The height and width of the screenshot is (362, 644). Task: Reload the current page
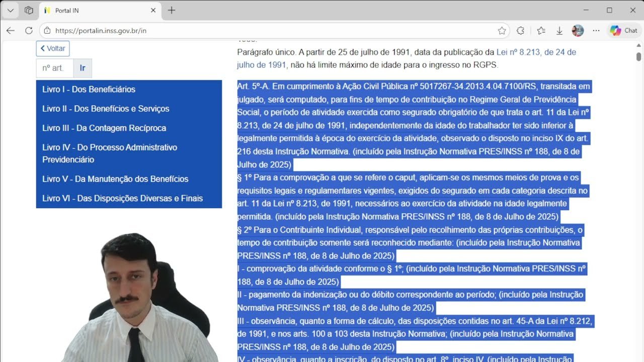(29, 31)
